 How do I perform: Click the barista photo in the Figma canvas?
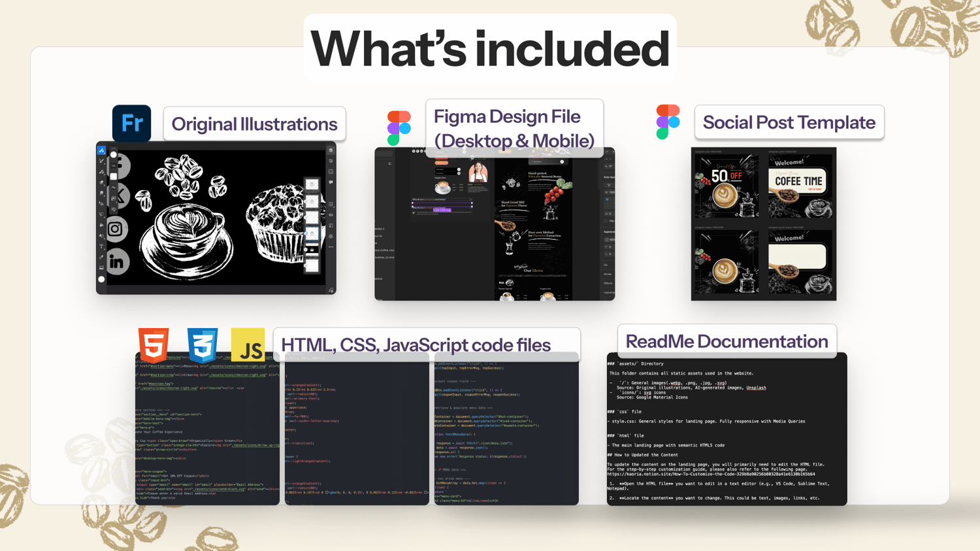(478, 173)
